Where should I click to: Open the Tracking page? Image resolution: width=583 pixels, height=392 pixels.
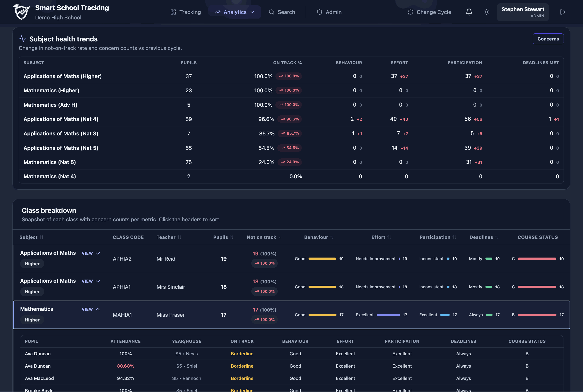186,12
